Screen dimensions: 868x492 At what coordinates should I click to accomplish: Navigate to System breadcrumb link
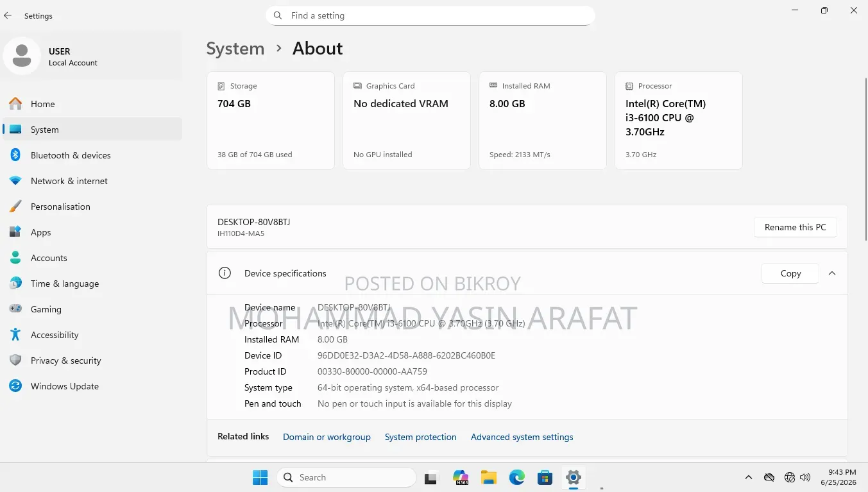235,49
